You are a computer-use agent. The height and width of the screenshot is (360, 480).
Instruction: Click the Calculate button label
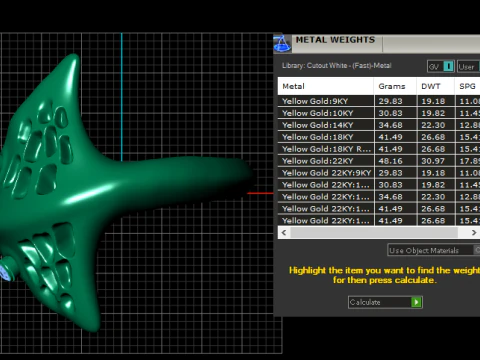click(x=365, y=302)
